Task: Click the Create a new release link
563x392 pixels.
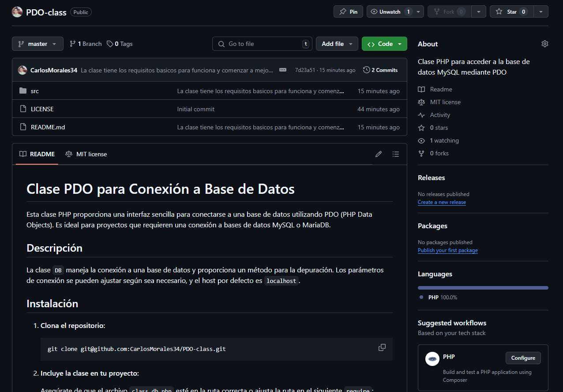Action: click(x=442, y=202)
